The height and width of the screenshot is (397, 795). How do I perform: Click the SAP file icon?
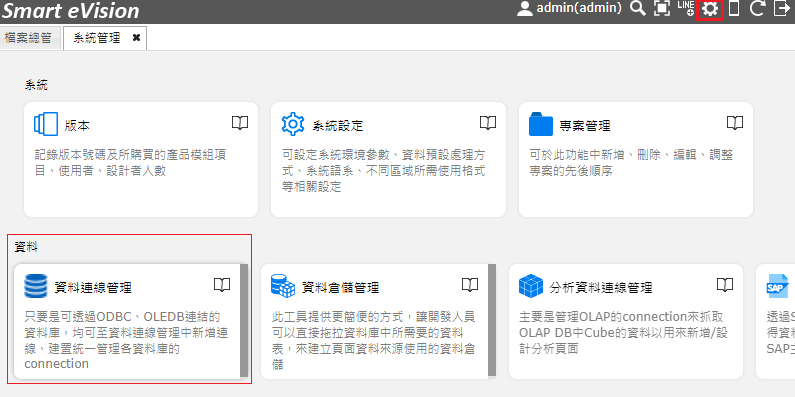point(777,286)
